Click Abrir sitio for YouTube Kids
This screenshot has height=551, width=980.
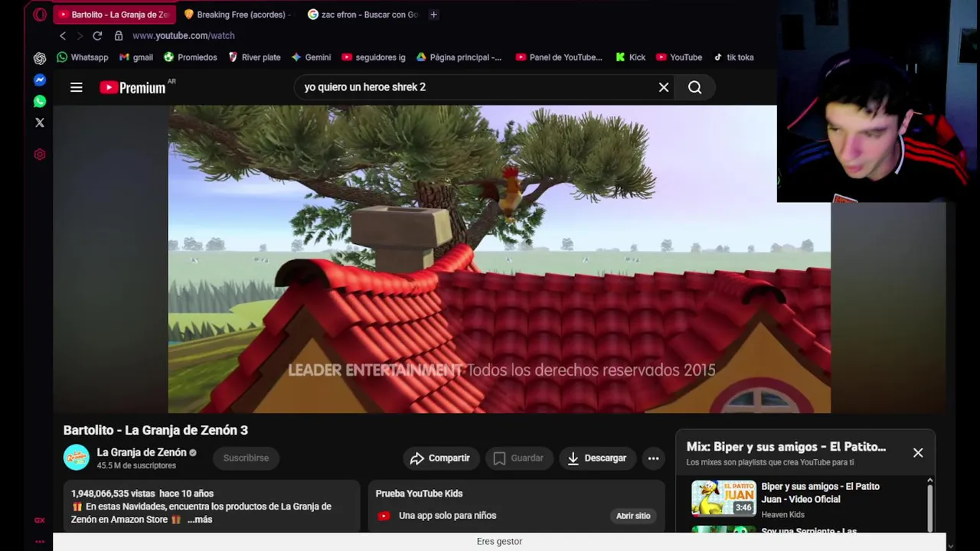tap(633, 516)
